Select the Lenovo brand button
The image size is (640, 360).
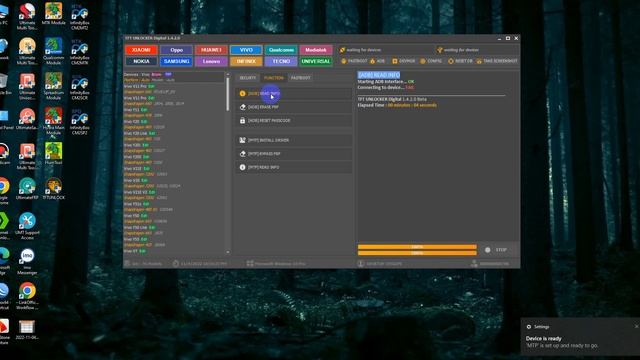(211, 61)
